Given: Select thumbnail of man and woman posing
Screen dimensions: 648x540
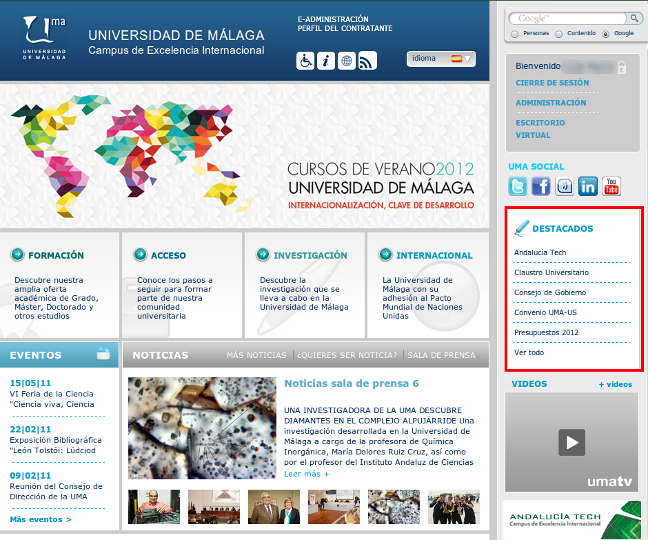Looking at the screenshot, I should tap(274, 507).
